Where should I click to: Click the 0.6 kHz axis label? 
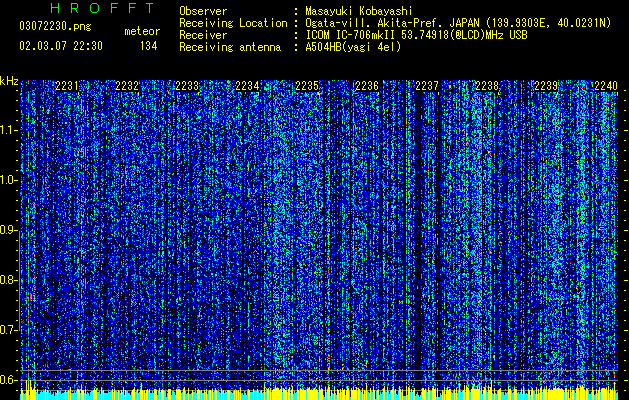(x=9, y=380)
